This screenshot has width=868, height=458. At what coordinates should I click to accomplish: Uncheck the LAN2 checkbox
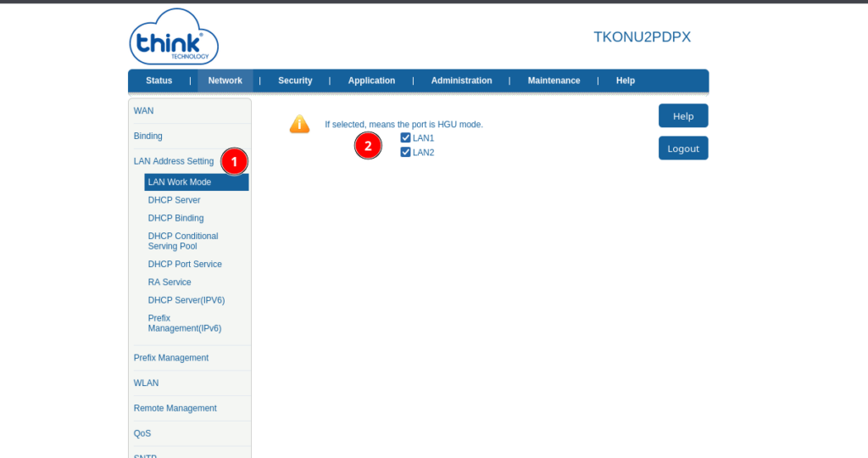tap(405, 153)
